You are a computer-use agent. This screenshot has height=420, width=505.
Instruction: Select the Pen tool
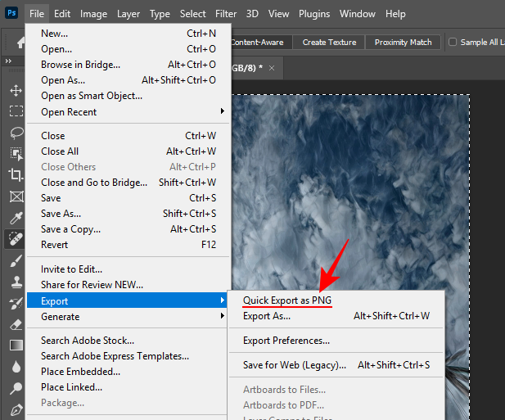16,409
